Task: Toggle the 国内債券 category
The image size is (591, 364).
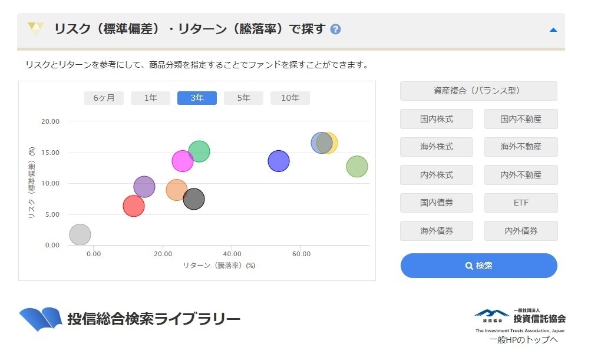Action: [437, 203]
